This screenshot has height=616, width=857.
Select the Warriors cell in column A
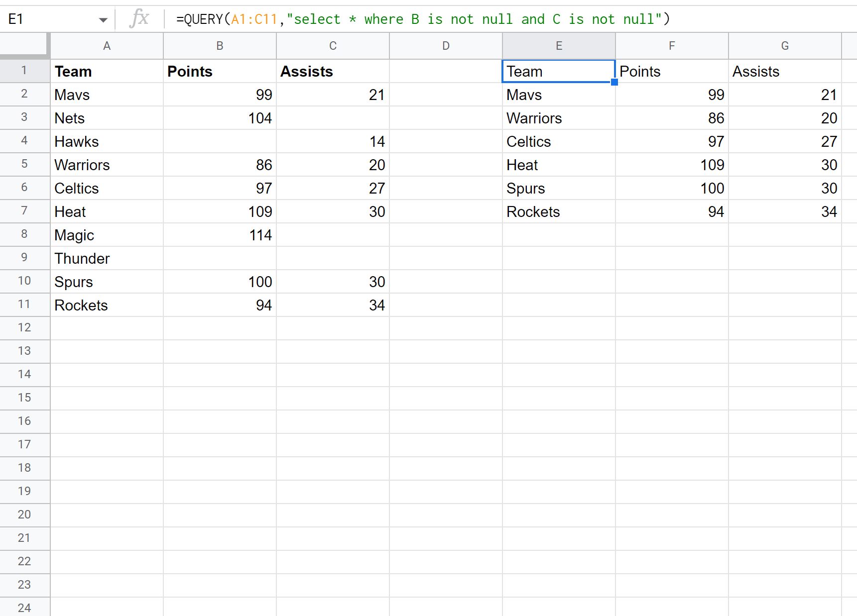(x=107, y=165)
